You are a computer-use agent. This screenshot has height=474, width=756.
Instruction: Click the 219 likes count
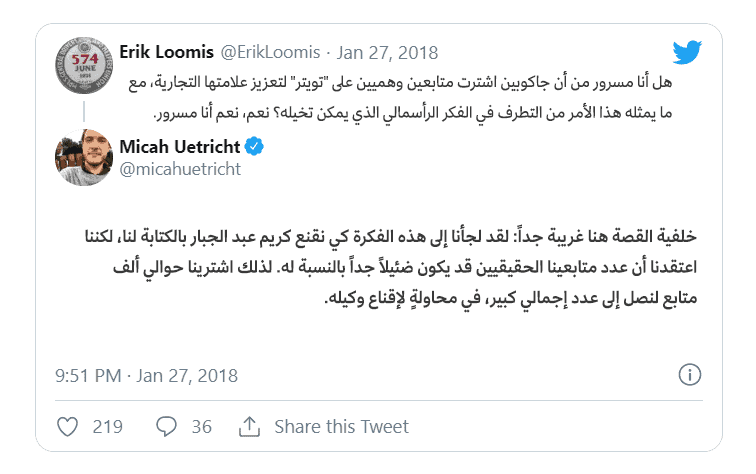pyautogui.click(x=106, y=426)
